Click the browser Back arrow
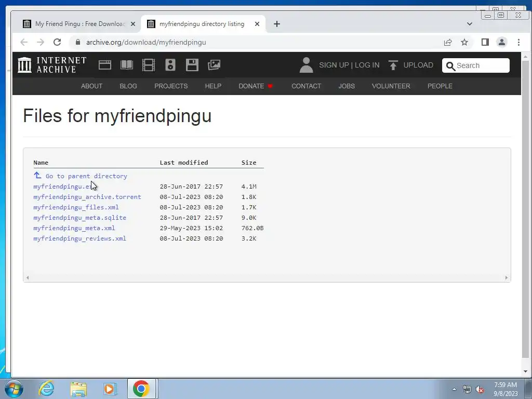The height and width of the screenshot is (399, 532). coord(24,42)
